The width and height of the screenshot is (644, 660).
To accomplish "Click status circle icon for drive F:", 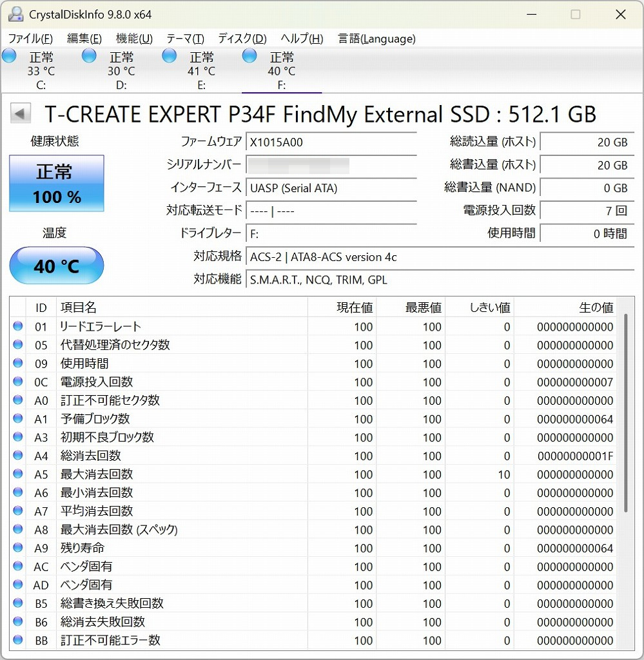I will [249, 56].
